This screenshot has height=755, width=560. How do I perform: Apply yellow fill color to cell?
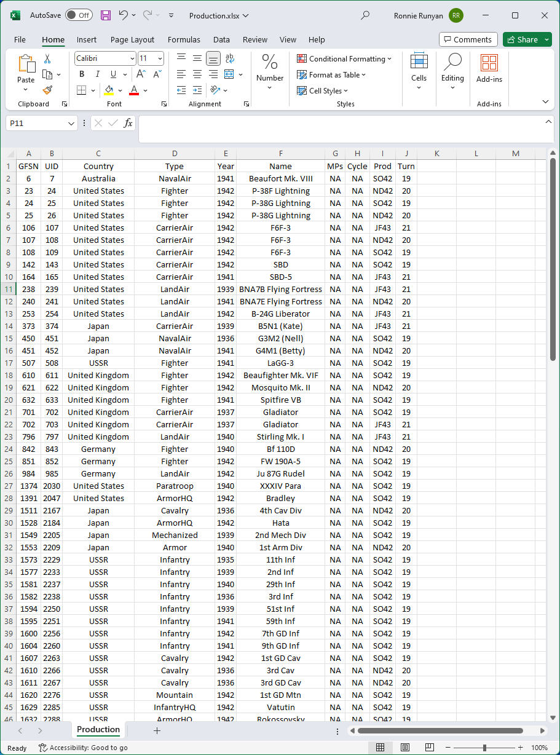click(x=109, y=90)
